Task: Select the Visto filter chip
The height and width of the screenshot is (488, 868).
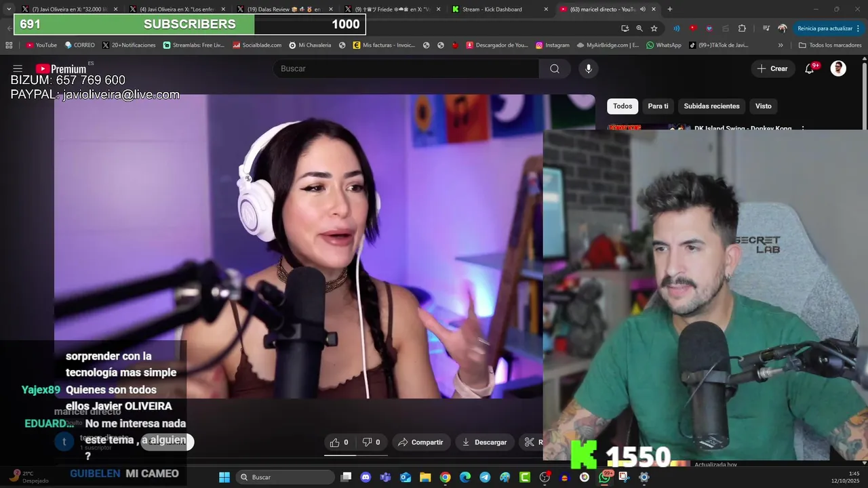Action: point(764,106)
